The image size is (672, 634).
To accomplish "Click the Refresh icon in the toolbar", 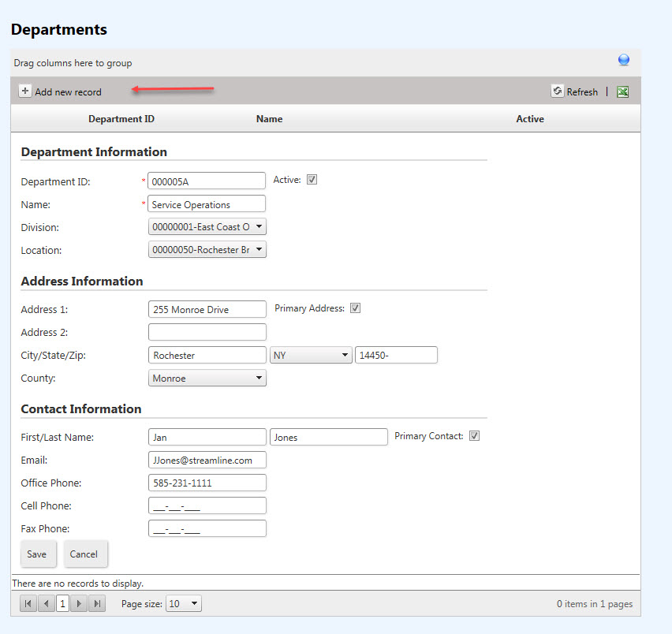I will pyautogui.click(x=557, y=91).
